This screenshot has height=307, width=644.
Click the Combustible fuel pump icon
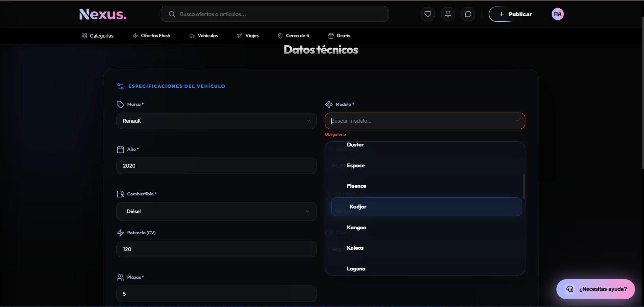tap(120, 194)
